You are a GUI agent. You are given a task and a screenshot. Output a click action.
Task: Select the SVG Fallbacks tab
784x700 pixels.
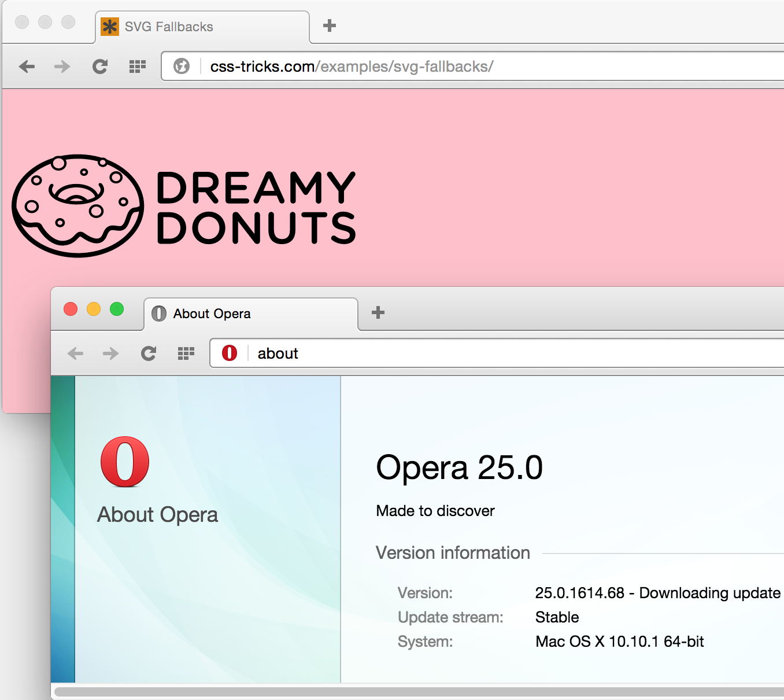click(x=202, y=27)
